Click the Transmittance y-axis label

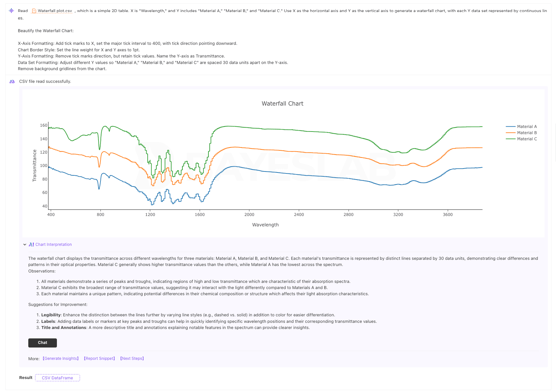34,166
